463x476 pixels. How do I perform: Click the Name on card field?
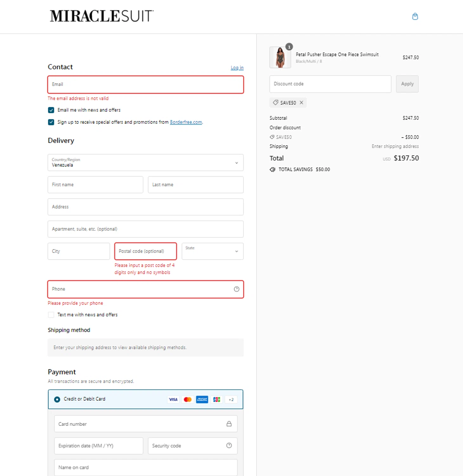tap(146, 467)
